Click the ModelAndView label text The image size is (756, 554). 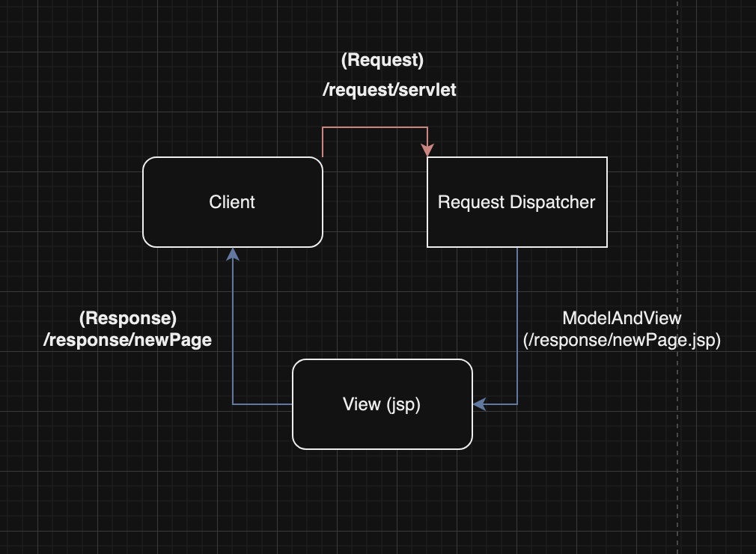click(x=622, y=318)
